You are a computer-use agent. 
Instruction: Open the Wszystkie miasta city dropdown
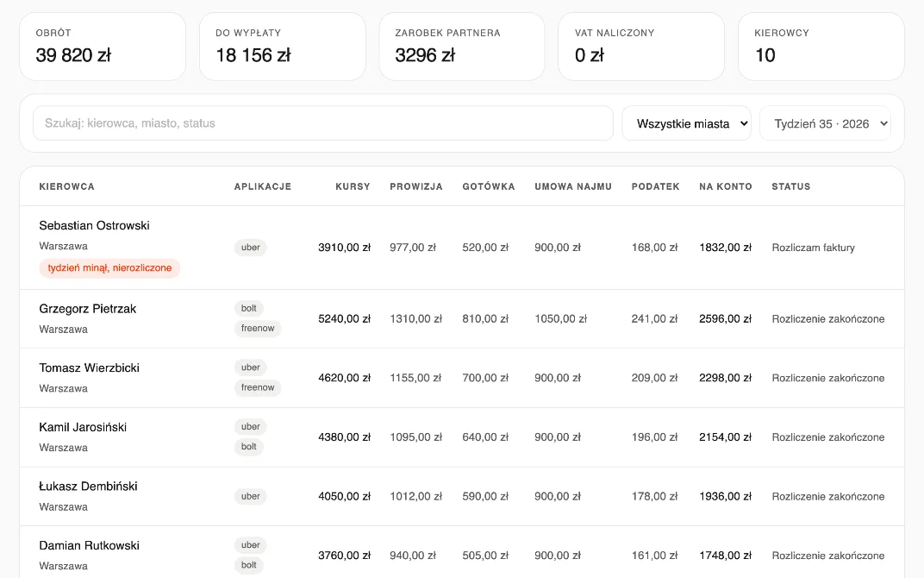point(686,123)
